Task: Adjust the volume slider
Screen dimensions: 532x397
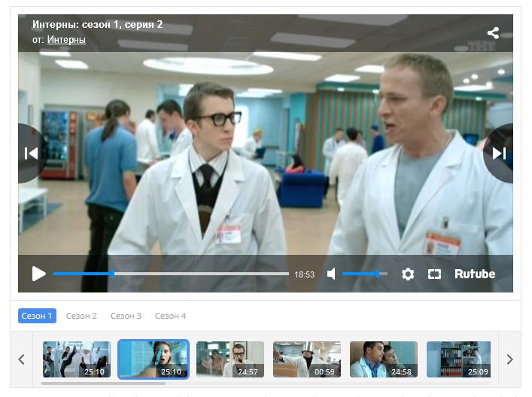Action: pos(364,274)
